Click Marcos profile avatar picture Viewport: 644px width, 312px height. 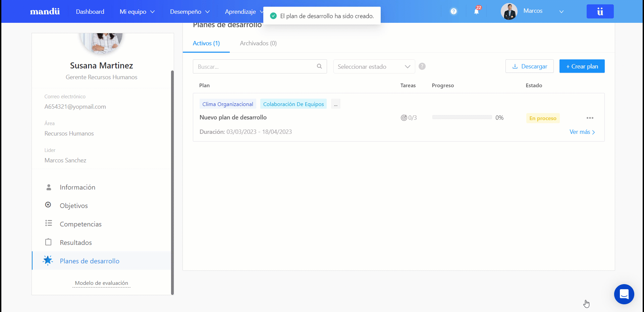[509, 12]
